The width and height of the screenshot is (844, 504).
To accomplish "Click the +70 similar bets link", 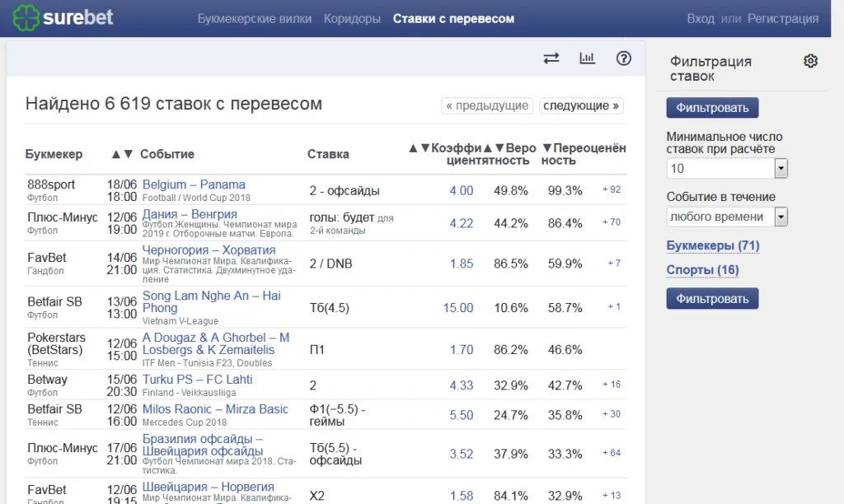I will pos(612,222).
